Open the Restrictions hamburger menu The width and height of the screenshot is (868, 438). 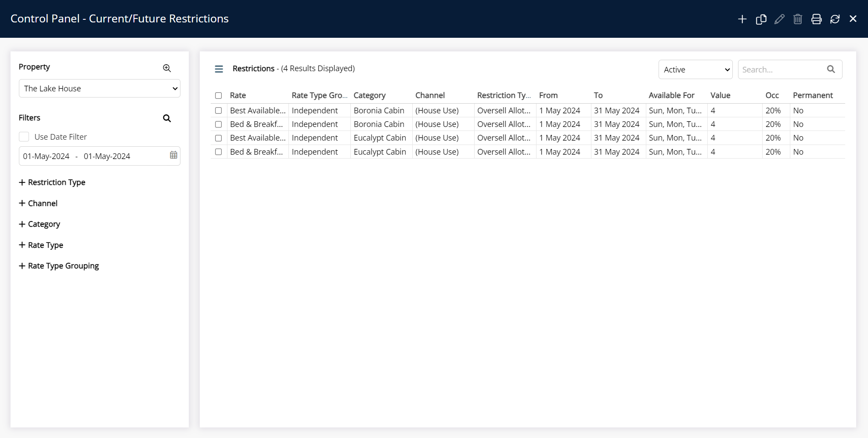coord(219,69)
